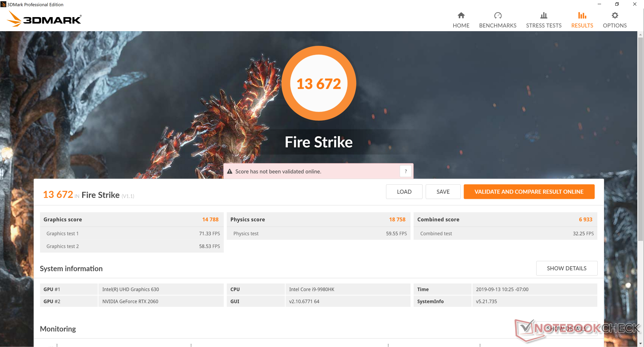Click the scrollbar down arrow
The height and width of the screenshot is (347, 644).
pos(641,344)
